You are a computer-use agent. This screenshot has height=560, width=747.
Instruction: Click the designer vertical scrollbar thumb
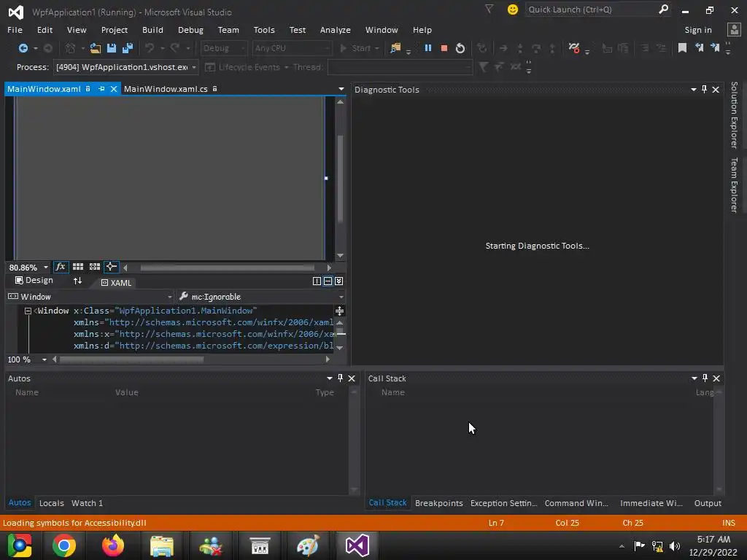coord(340,179)
